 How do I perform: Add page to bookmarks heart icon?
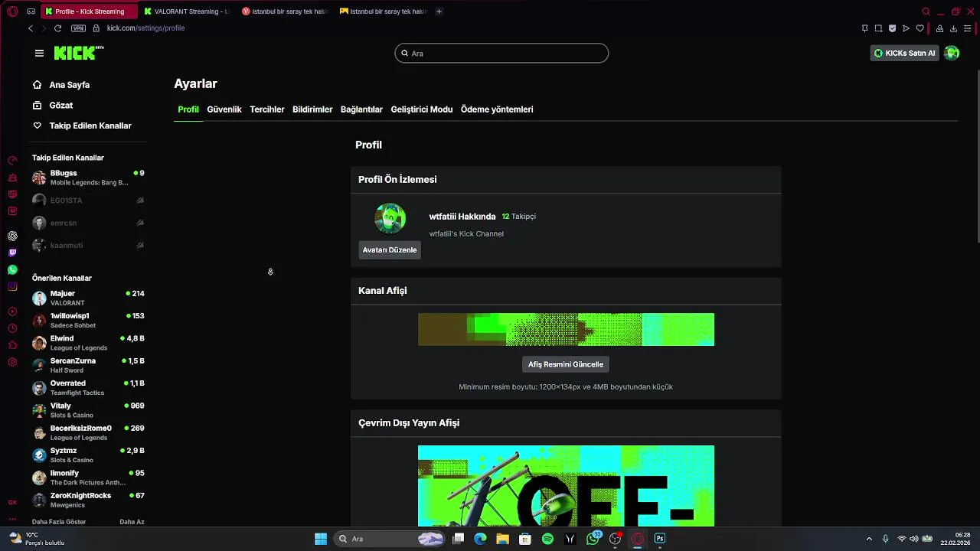tap(920, 28)
